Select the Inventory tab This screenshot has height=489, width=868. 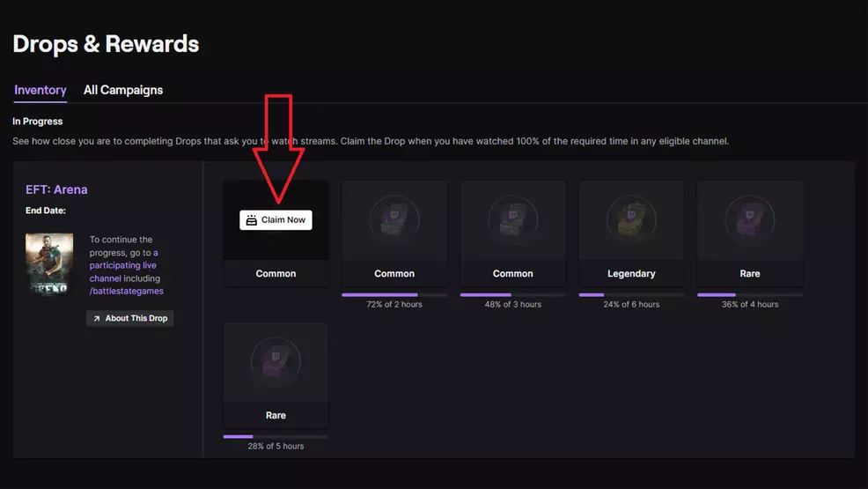tap(40, 90)
